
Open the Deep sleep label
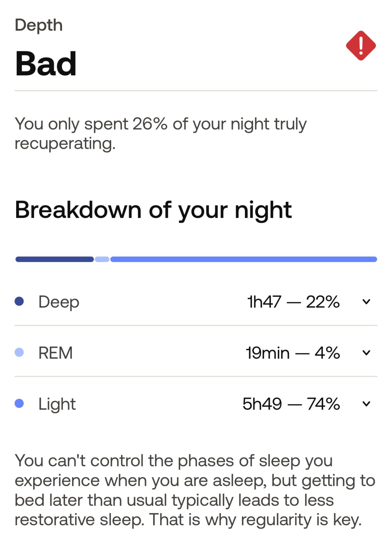click(x=59, y=302)
